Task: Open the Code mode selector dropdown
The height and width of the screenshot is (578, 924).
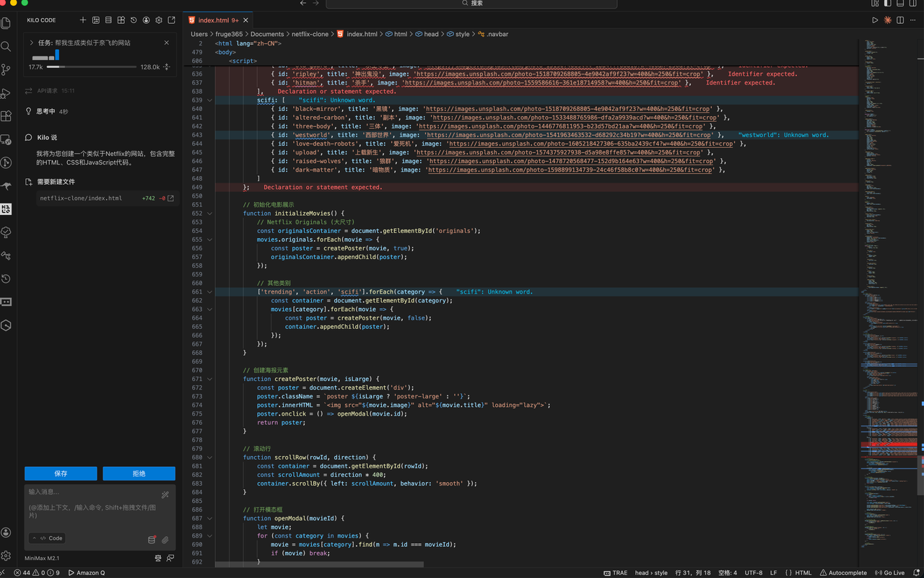Action: 48,538
